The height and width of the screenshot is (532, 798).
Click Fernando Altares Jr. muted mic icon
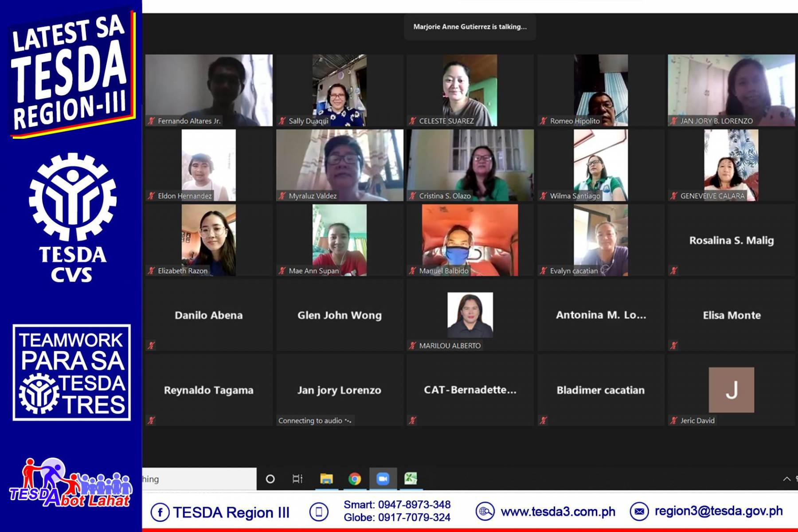(x=151, y=121)
